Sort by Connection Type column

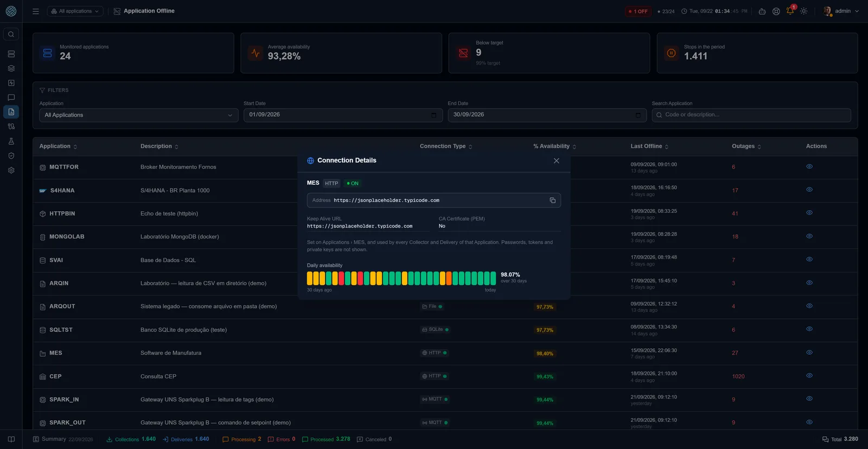(446, 147)
